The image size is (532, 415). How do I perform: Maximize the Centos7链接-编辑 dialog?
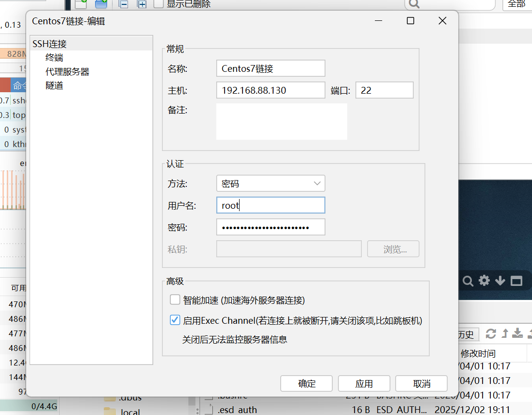(x=410, y=21)
